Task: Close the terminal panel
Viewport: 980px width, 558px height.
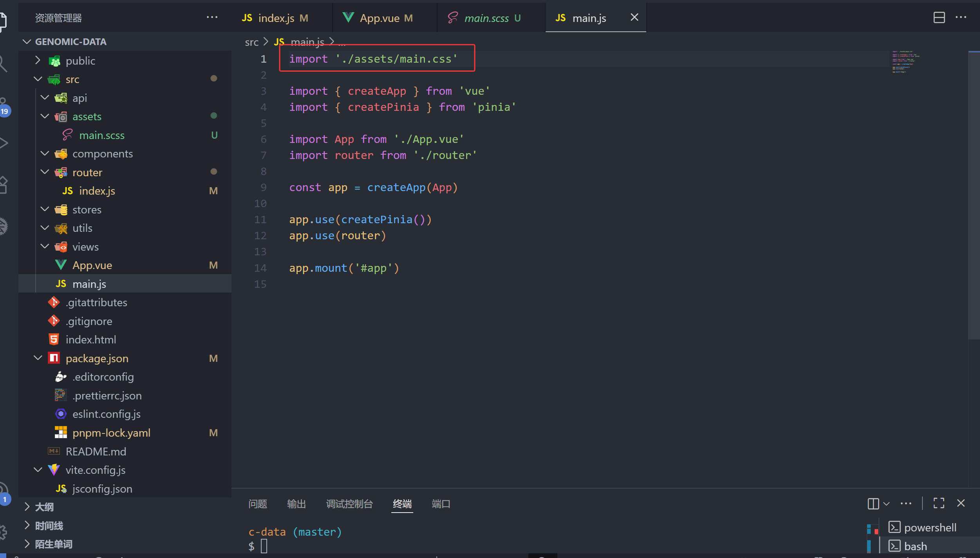Action: pyautogui.click(x=961, y=504)
